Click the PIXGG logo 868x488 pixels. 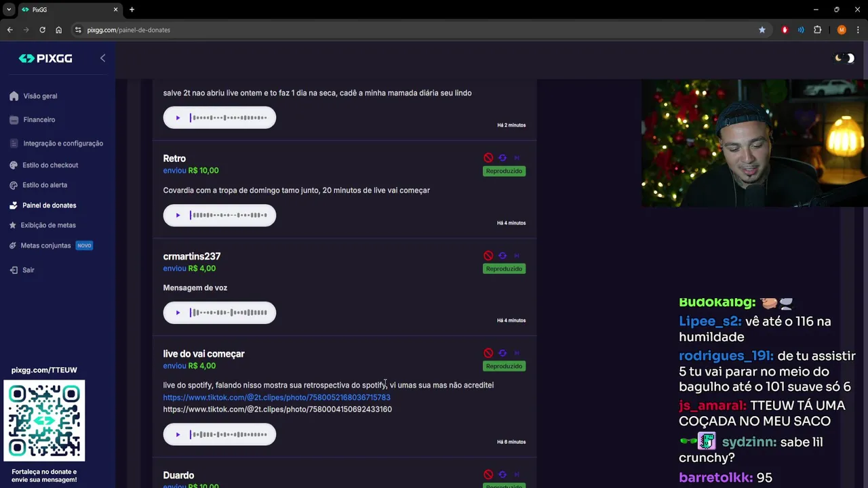point(45,58)
